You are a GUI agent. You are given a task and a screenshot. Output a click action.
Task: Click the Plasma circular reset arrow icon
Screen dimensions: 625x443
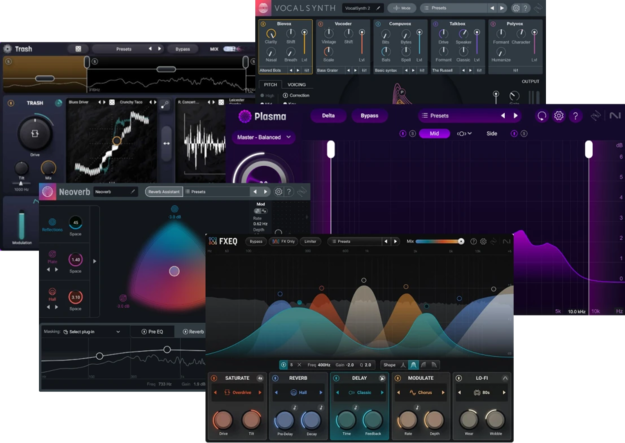[x=542, y=116]
